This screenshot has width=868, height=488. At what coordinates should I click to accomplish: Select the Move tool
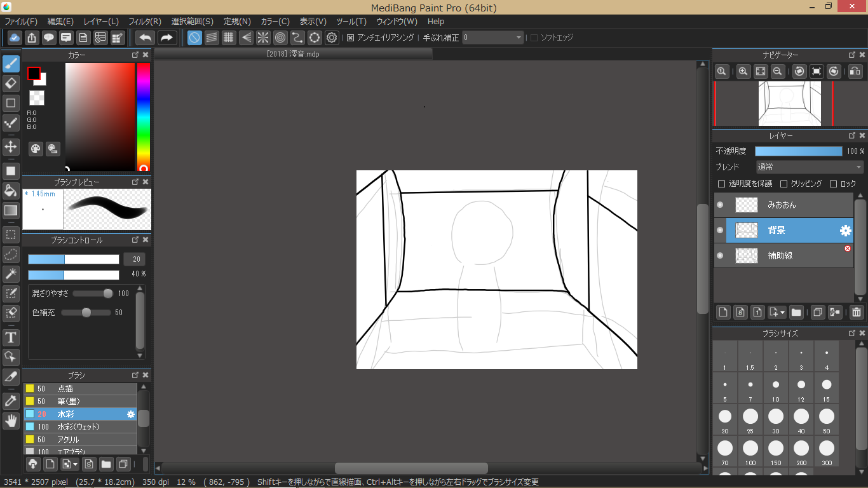pos(11,147)
